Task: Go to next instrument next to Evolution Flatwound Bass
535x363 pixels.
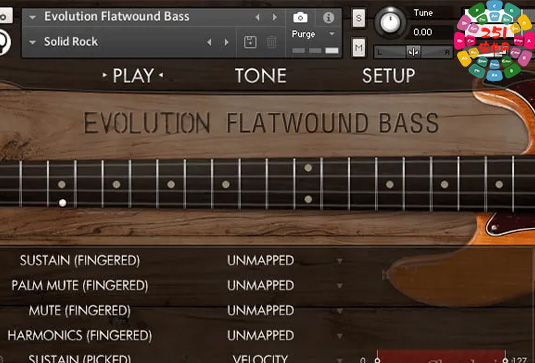Action: (274, 17)
